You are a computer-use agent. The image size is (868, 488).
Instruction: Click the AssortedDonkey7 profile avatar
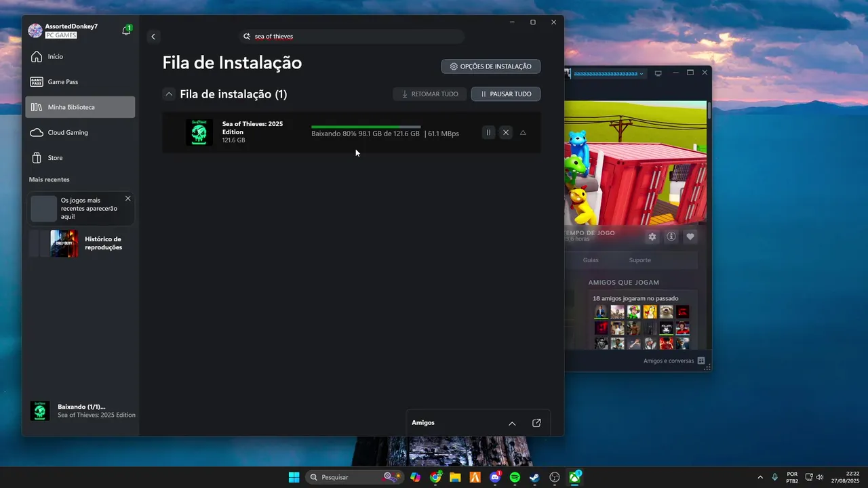pyautogui.click(x=35, y=30)
